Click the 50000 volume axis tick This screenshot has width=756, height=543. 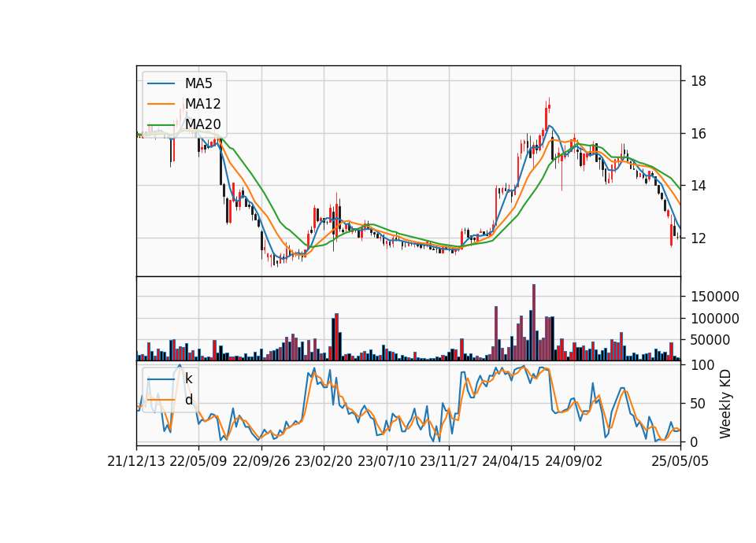pyautogui.click(x=710, y=340)
